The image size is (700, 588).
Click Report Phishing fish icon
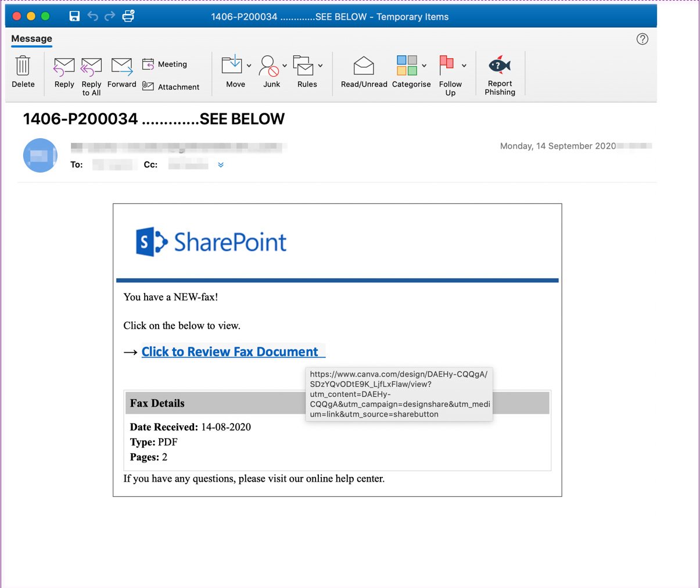coord(500,65)
